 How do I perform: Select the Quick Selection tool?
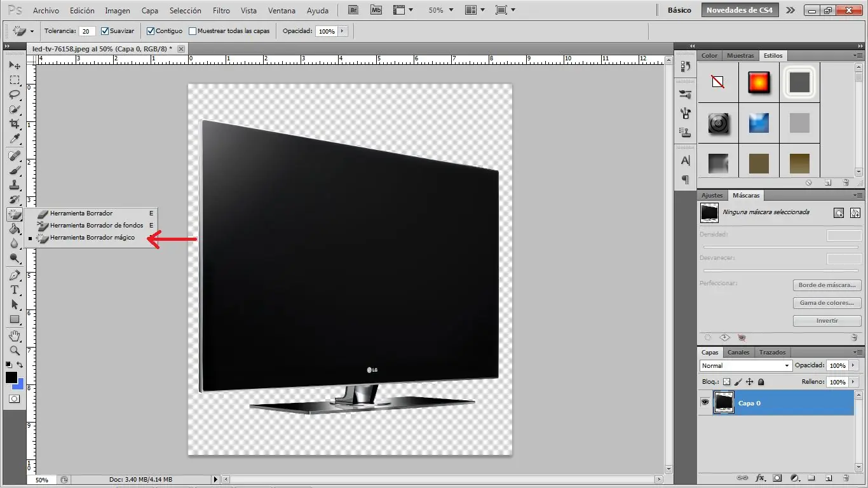14,109
